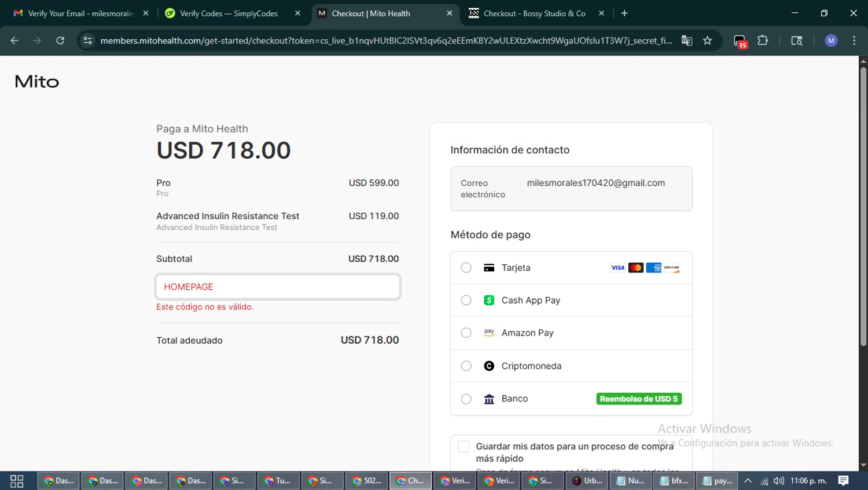Open the Google Translate page icon
This screenshot has height=490, width=868.
(x=687, y=40)
